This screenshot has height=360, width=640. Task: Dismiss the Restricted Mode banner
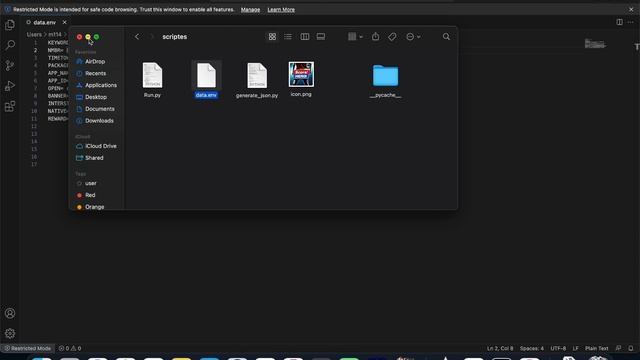631,9
